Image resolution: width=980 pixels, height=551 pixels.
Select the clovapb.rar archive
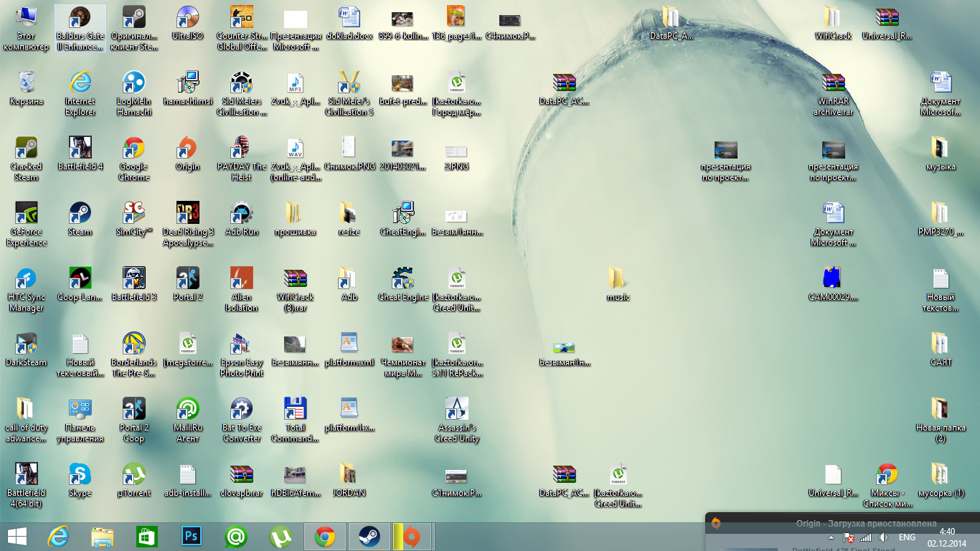pyautogui.click(x=242, y=480)
